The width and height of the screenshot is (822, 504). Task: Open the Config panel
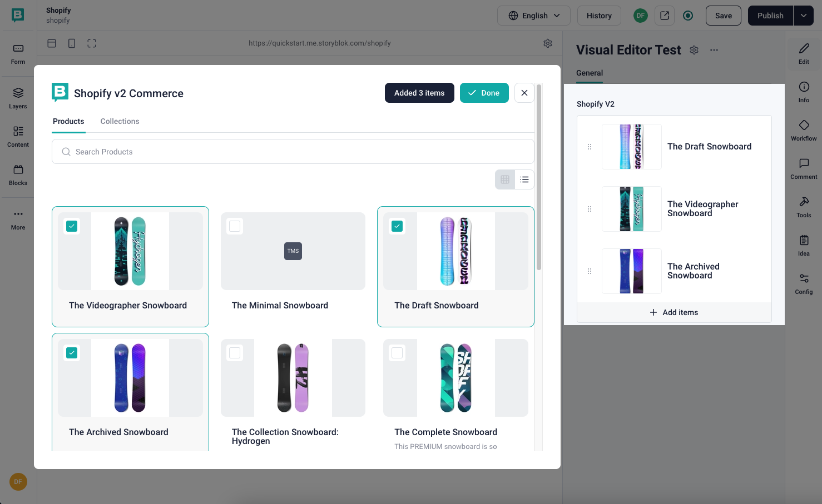[804, 283]
